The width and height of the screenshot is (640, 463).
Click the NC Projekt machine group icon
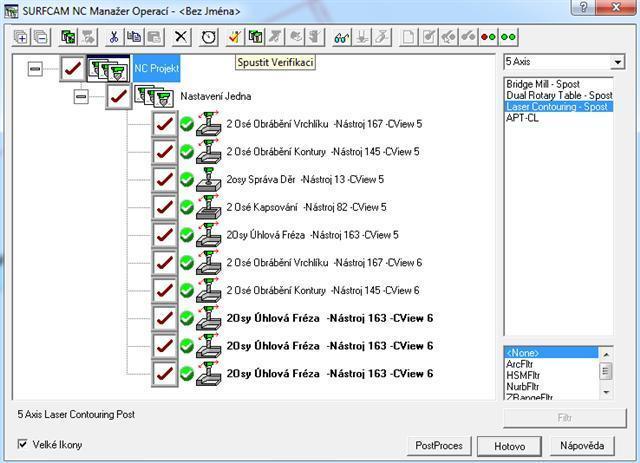click(x=109, y=69)
